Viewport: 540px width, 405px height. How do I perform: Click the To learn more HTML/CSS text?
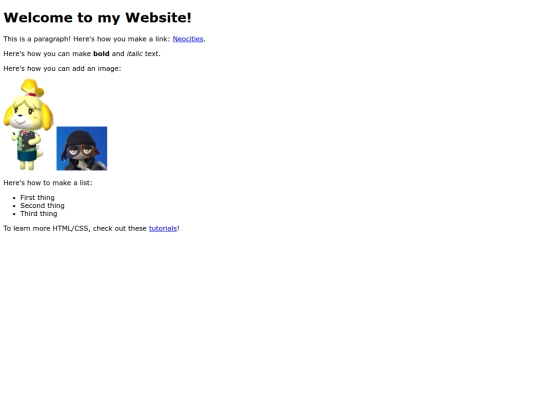point(46,228)
